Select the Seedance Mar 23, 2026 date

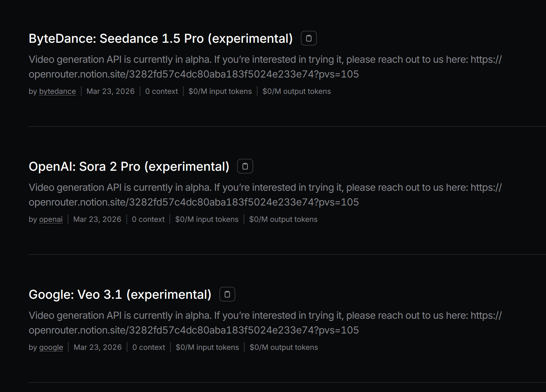(x=110, y=91)
